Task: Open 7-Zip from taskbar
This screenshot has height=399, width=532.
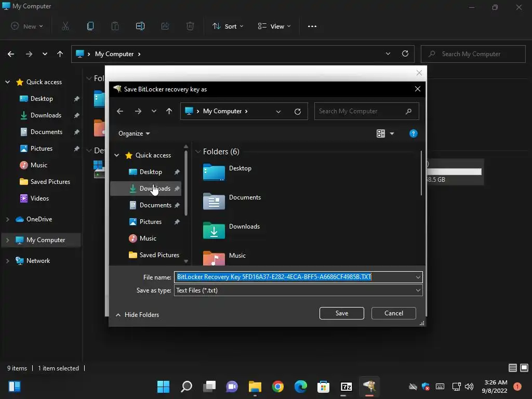Action: tap(347, 387)
